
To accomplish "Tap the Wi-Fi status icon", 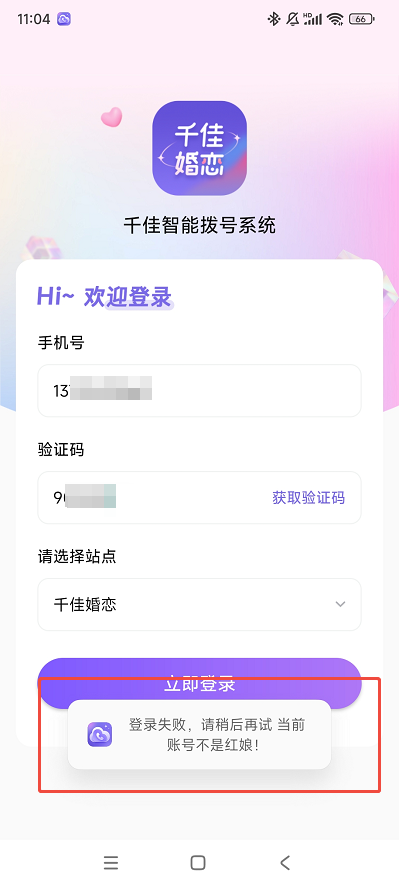I will [x=336, y=20].
